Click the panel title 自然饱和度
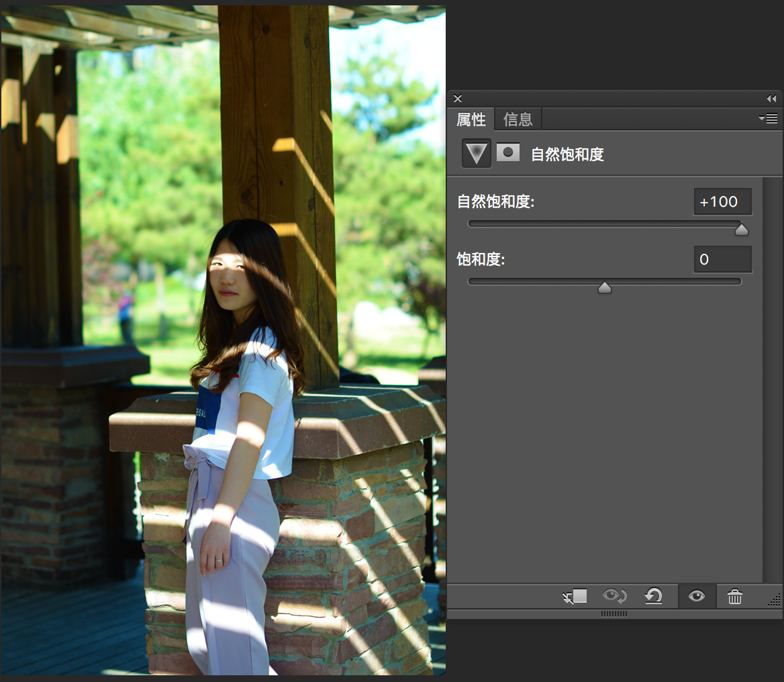The image size is (784, 682). click(567, 154)
